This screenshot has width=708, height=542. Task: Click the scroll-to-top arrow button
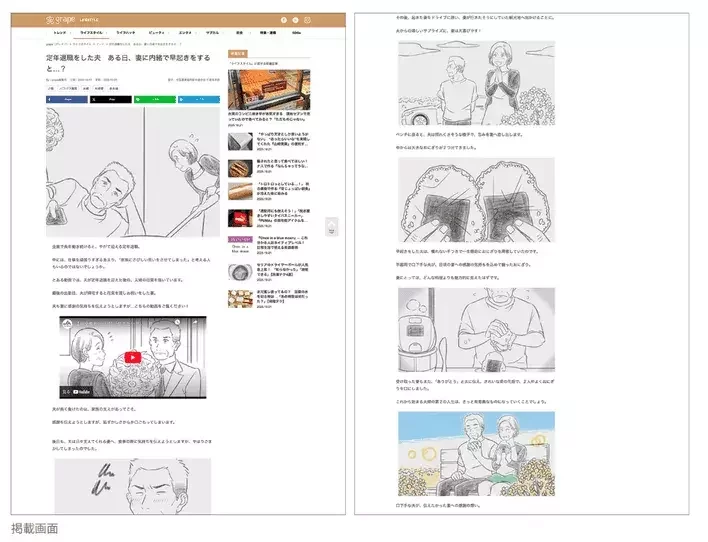[x=331, y=226]
